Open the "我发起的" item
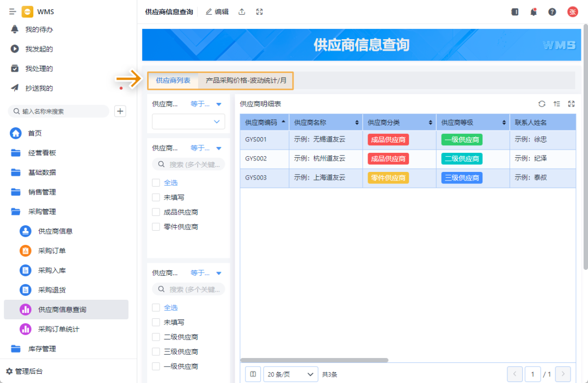This screenshot has width=588, height=383. click(x=39, y=49)
